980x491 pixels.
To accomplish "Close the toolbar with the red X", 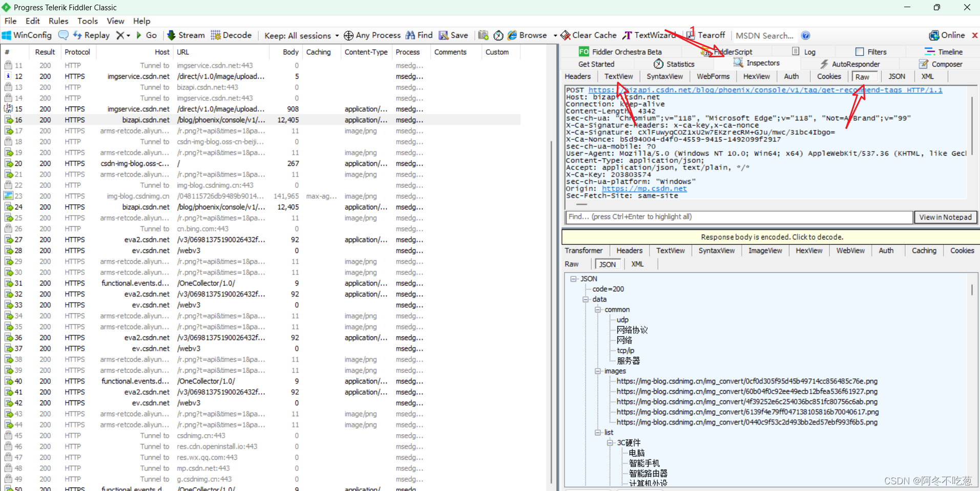I will pos(974,35).
